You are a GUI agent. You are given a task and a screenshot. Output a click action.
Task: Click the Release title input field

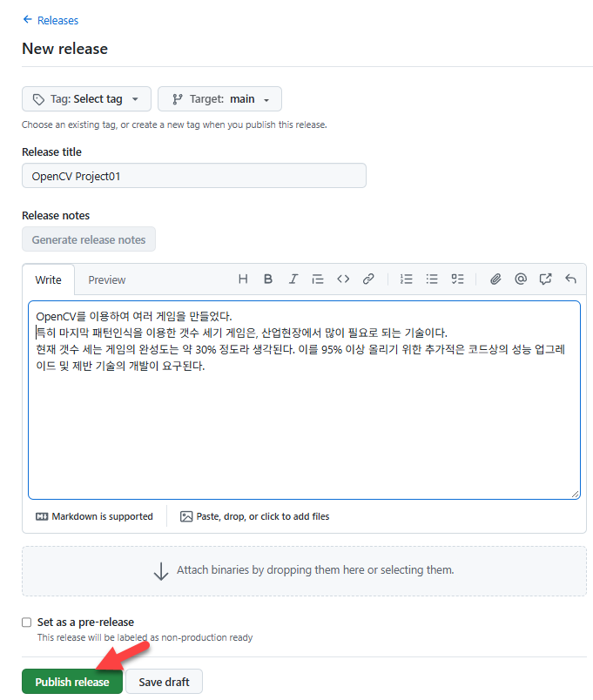coord(193,176)
